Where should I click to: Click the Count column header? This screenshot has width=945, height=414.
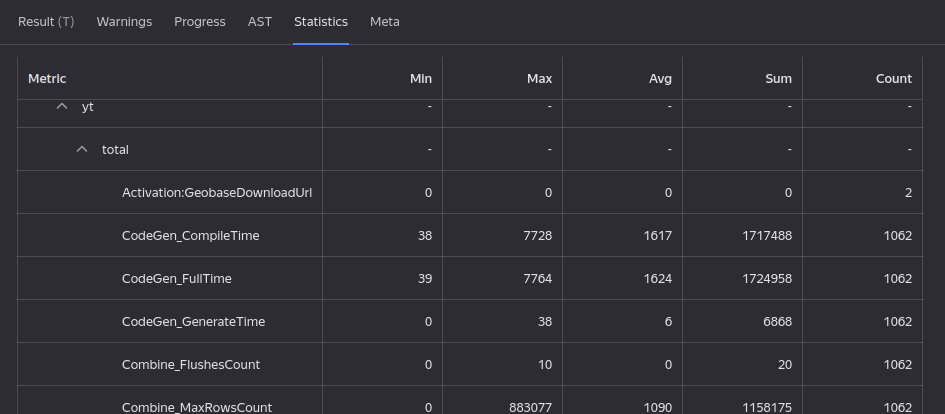click(893, 79)
